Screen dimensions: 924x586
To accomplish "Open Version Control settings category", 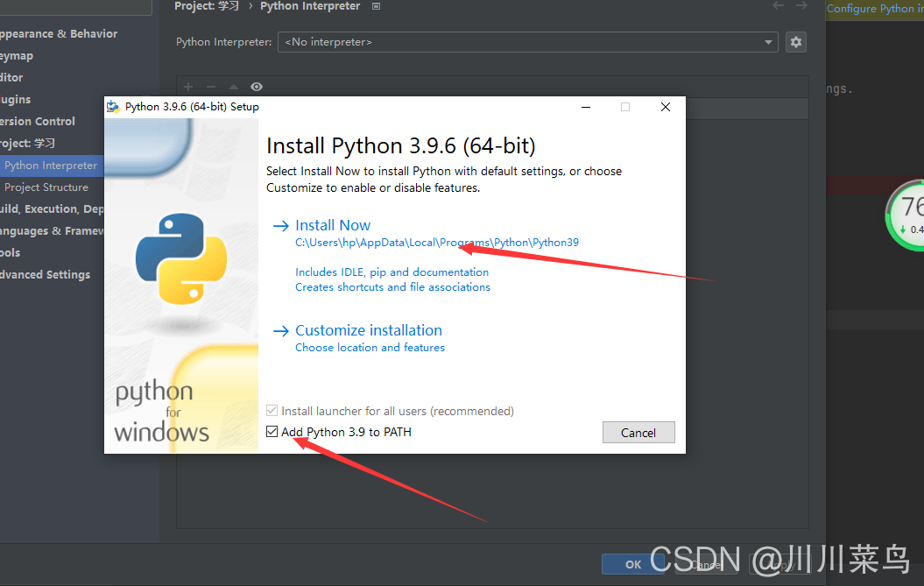I will (38, 122).
